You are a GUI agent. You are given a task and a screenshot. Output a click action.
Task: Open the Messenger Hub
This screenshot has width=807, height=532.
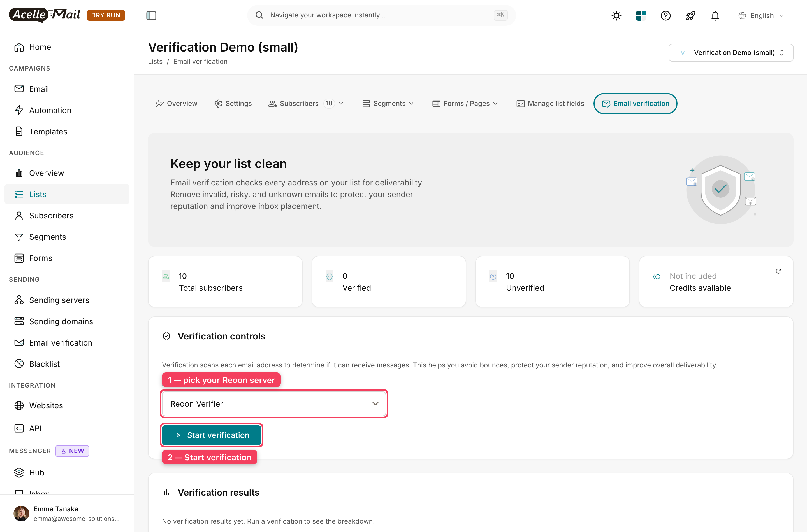(x=67, y=472)
